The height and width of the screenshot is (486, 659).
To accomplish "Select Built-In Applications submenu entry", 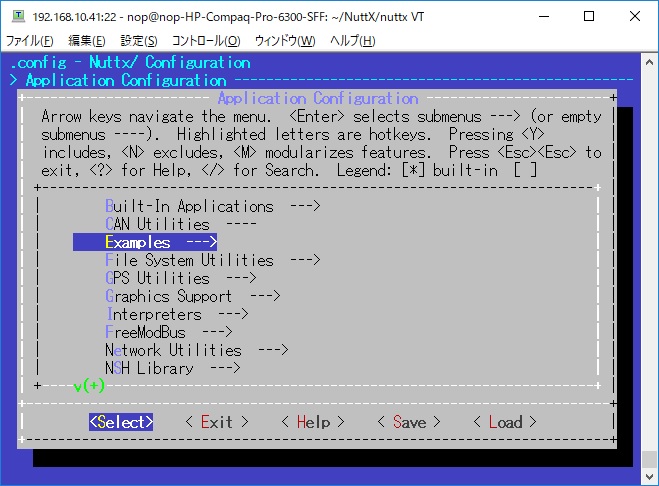I will coord(213,206).
